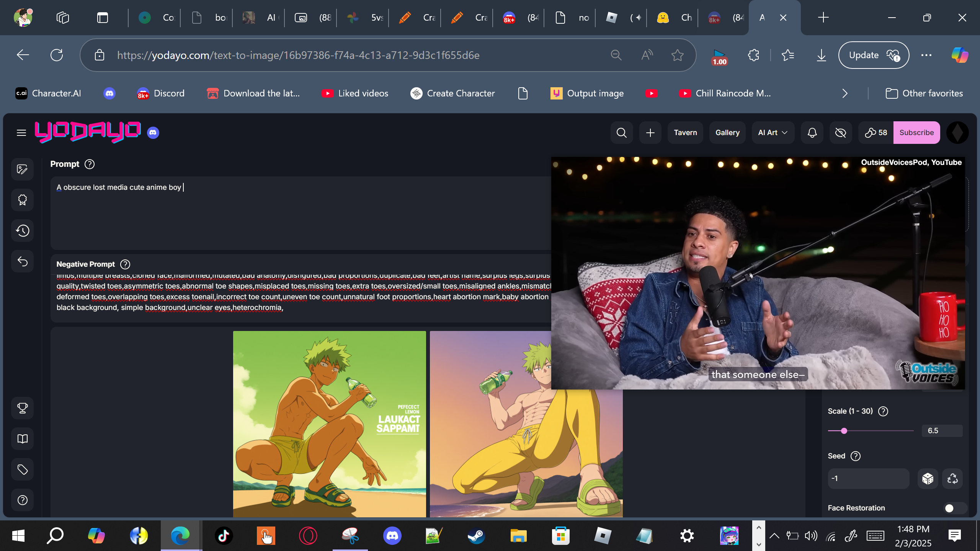This screenshot has width=980, height=551.
Task: Open the trophy sidebar icon
Action: click(23, 408)
